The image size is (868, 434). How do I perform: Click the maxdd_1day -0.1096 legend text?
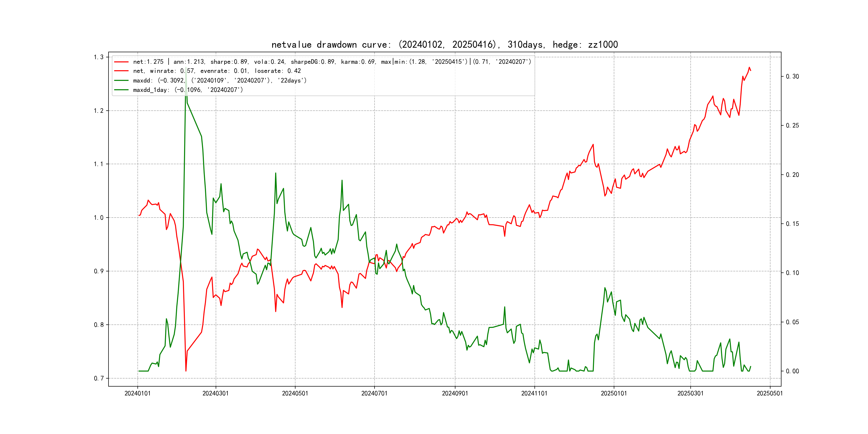point(188,90)
